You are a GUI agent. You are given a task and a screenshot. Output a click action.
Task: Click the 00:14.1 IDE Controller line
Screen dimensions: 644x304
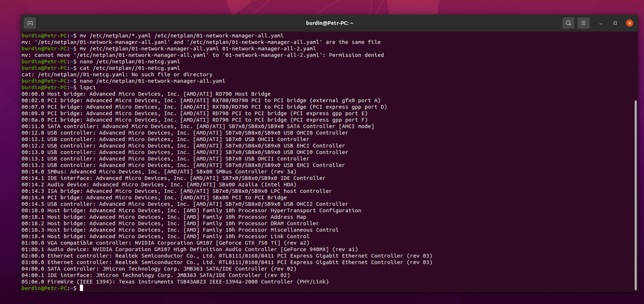pyautogui.click(x=174, y=178)
